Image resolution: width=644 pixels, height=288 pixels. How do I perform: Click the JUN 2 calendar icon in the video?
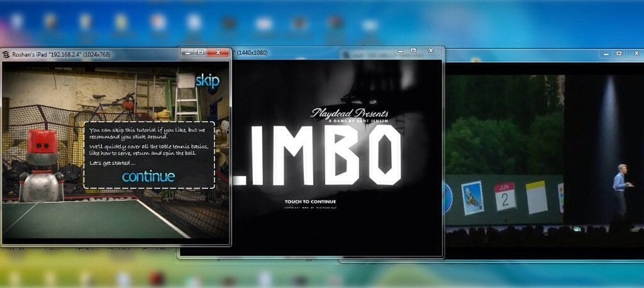coord(505,196)
